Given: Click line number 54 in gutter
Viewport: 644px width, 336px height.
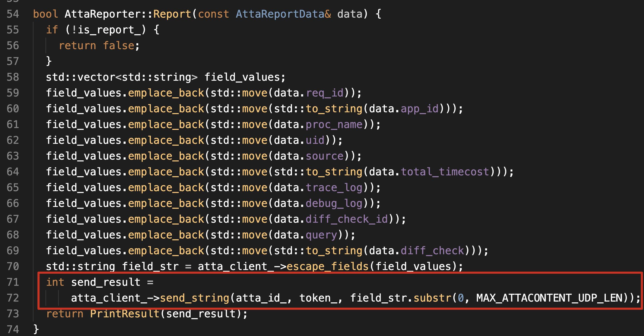Looking at the screenshot, I should tap(13, 14).
